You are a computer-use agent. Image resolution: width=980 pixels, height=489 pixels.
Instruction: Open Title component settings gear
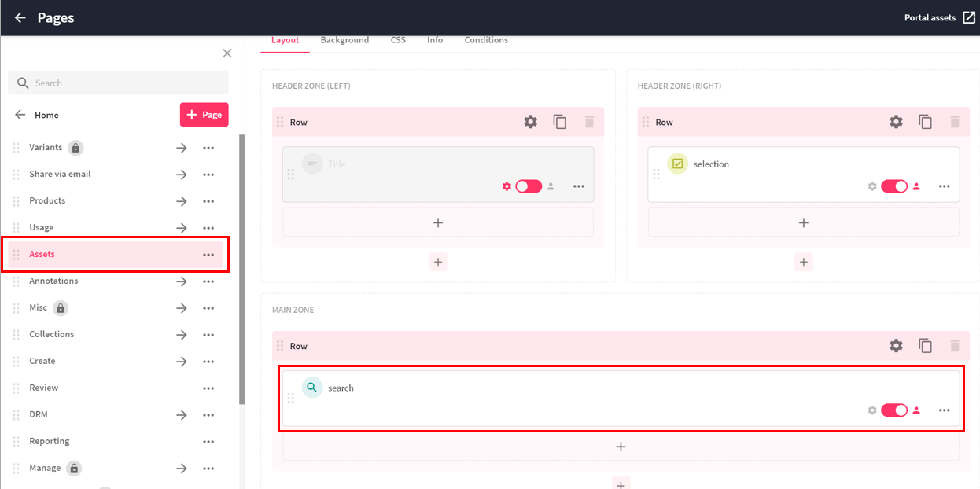[x=507, y=186]
